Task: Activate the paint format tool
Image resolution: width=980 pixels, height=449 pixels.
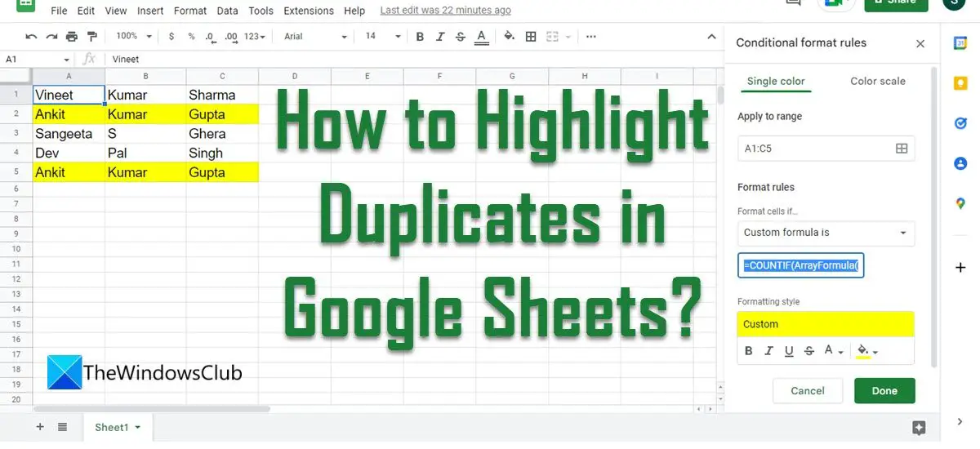Action: (x=91, y=37)
